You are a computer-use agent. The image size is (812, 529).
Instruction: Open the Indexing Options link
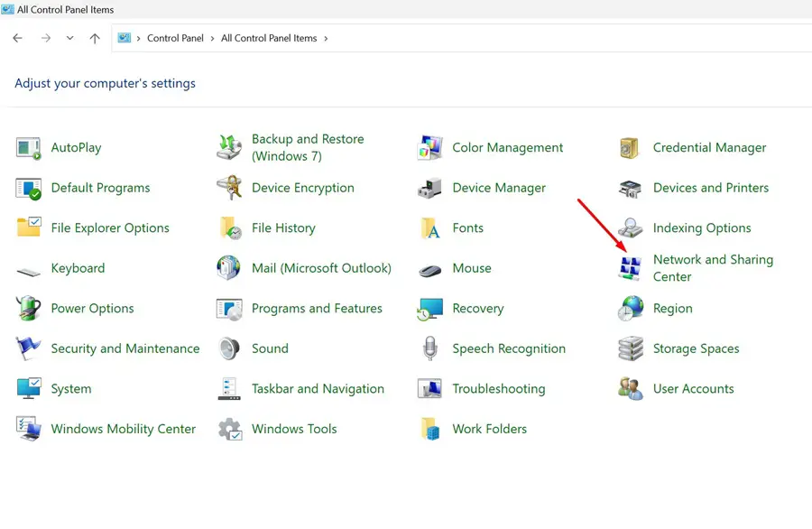(702, 228)
